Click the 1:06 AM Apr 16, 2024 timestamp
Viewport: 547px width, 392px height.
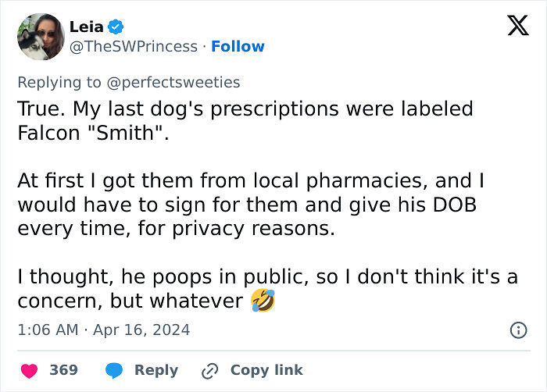click(103, 330)
